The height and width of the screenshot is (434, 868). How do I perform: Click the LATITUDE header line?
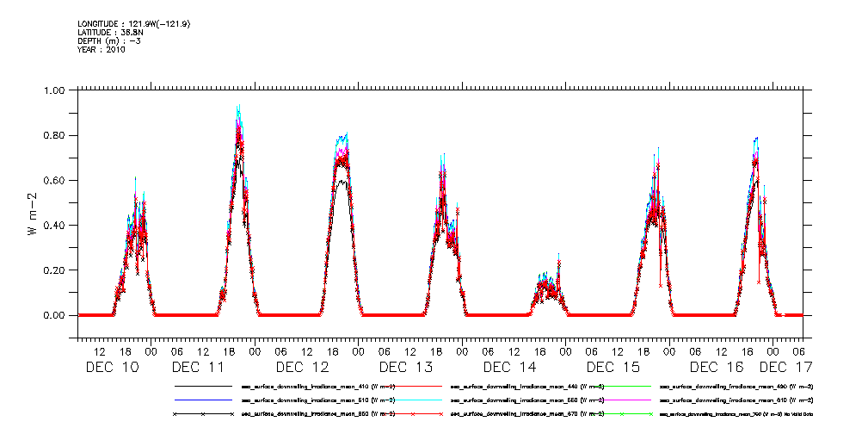(110, 32)
